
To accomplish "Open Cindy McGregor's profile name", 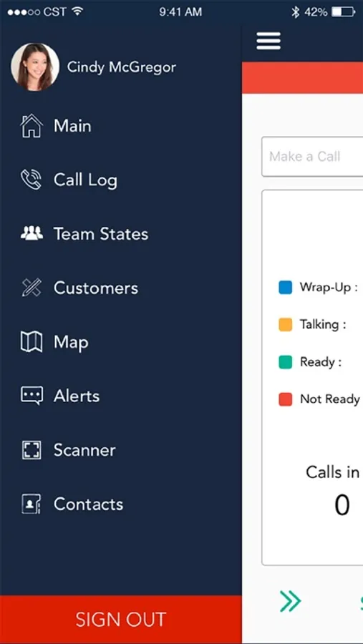I will (121, 67).
